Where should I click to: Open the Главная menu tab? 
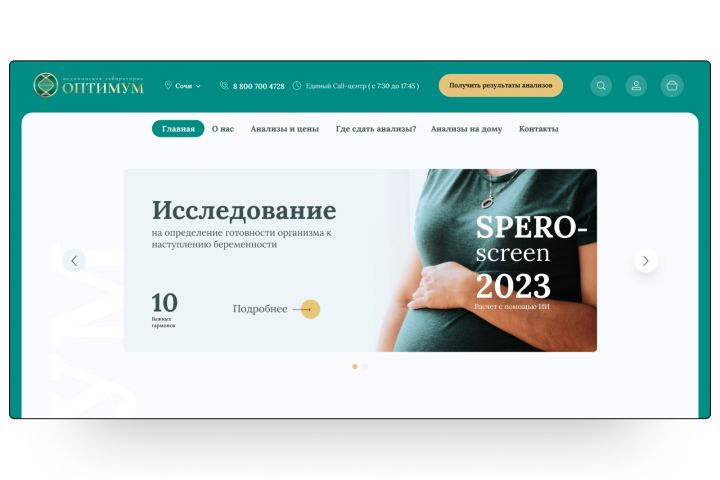[x=178, y=129]
